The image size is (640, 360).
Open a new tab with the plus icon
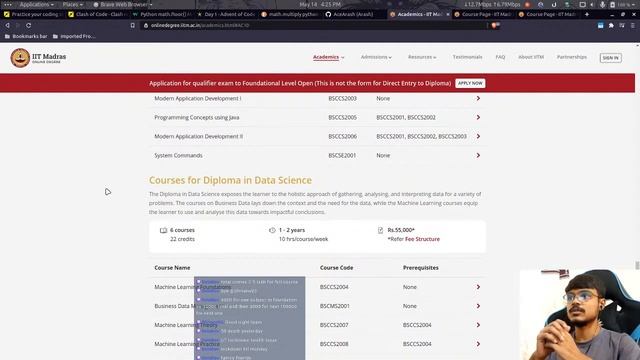(587, 14)
